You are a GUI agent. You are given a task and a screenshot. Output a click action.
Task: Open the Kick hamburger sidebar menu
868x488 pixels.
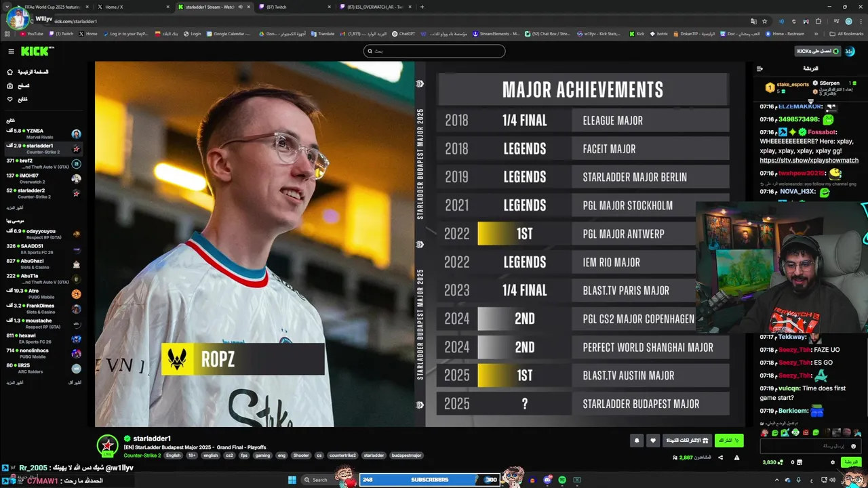tap(11, 52)
